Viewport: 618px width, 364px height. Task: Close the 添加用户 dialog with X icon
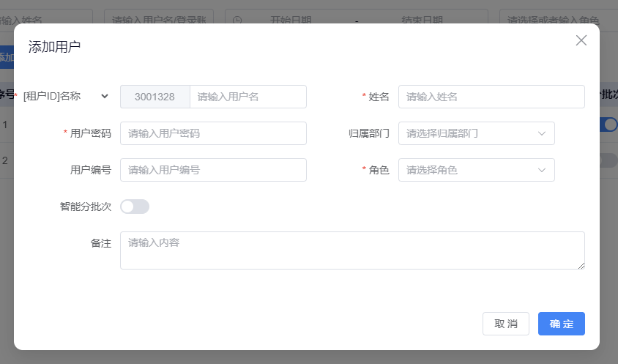pos(581,40)
